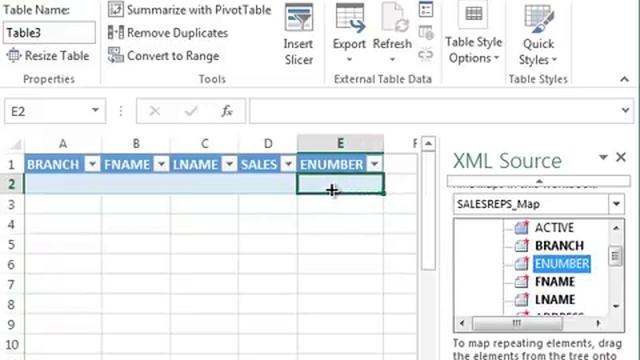640x360 pixels.
Task: Click cell E2
Action: coord(340,184)
